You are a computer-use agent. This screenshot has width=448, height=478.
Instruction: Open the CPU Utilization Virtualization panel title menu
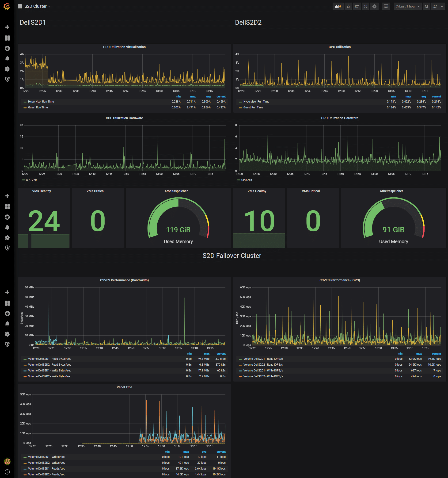[x=124, y=47]
